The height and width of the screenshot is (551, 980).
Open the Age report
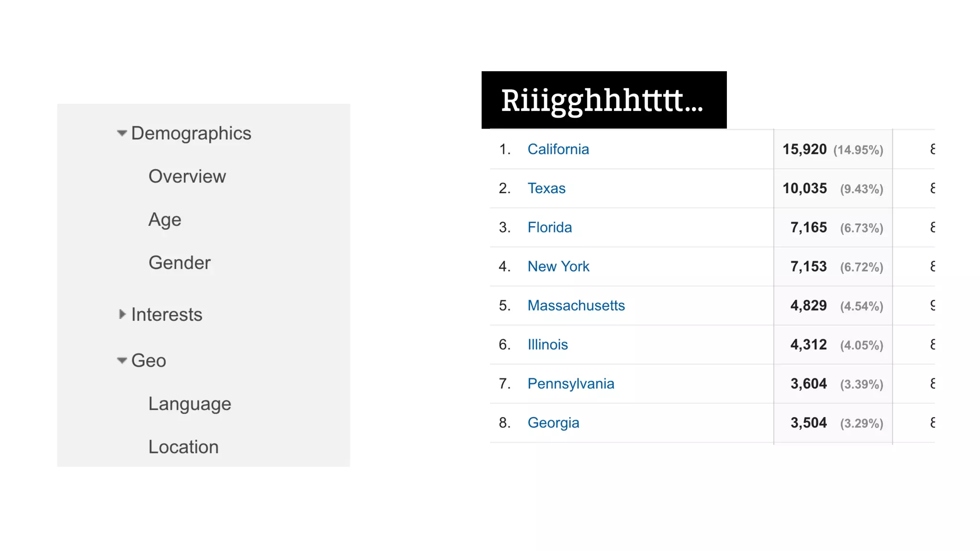165,220
